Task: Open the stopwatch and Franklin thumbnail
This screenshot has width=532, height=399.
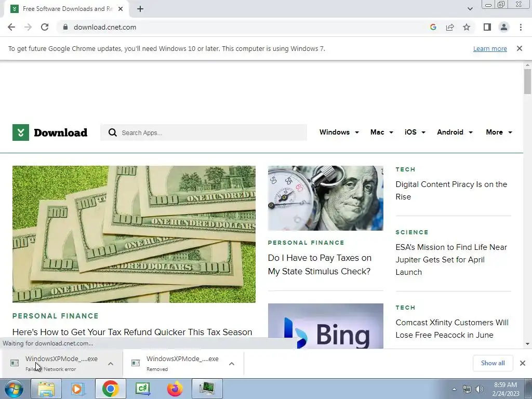Action: point(325,198)
